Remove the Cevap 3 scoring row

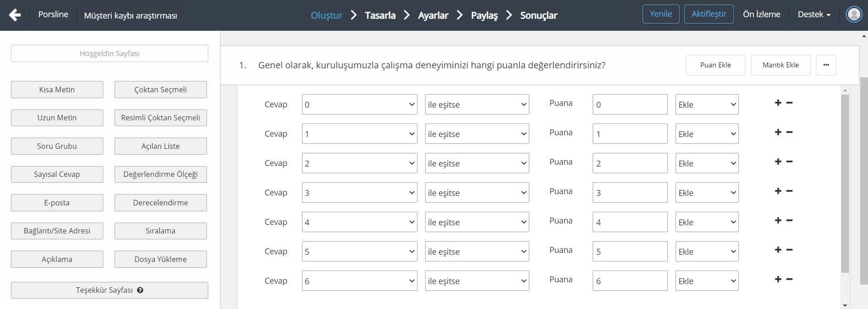point(789,191)
